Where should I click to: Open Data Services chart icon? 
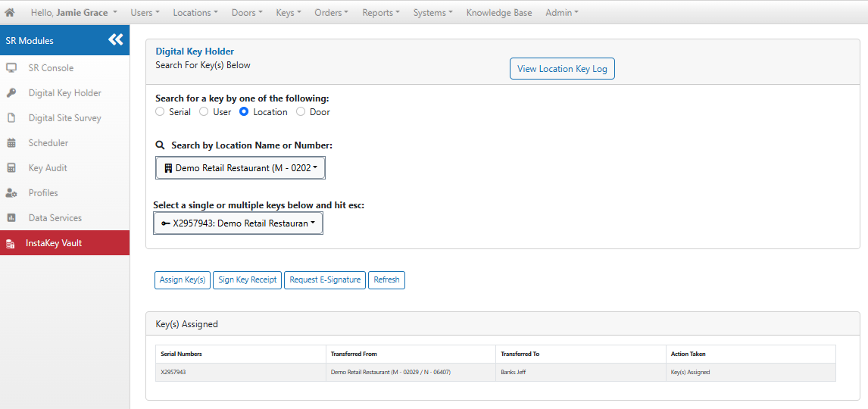pyautogui.click(x=11, y=218)
